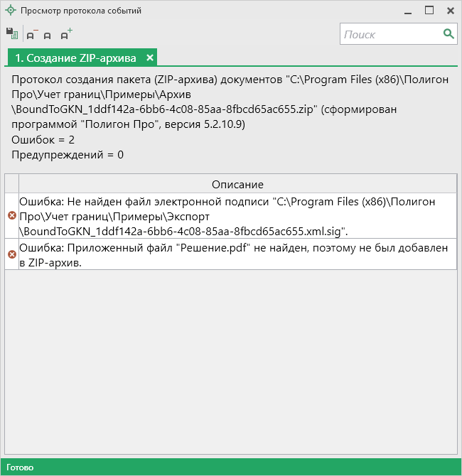Minimize the event protocol window
Screen dimensions: 462x476
pos(407,11)
